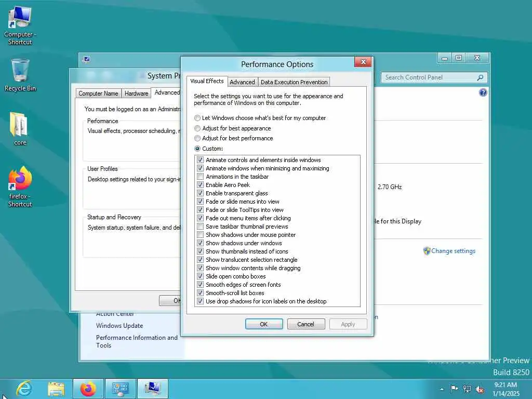The width and height of the screenshot is (532, 399).
Task: Select Advanced tab in System Properties
Action: 167,92
